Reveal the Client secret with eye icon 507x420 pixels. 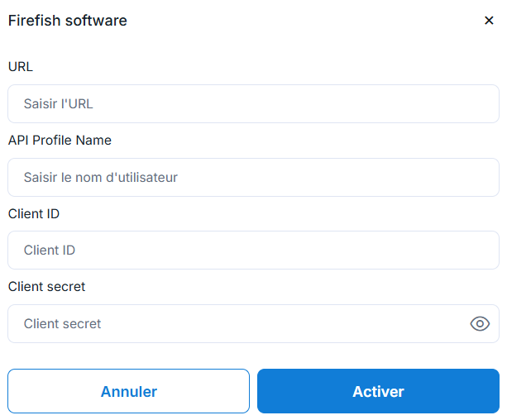click(480, 323)
